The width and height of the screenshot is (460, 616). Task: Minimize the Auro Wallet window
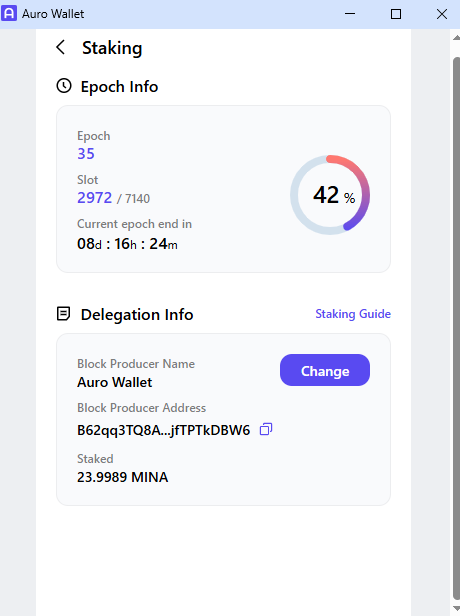tap(350, 14)
